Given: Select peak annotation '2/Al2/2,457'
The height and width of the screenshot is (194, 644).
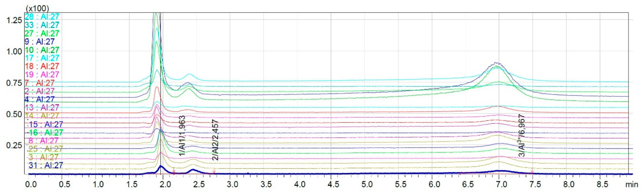Looking at the screenshot, I should pos(215,140).
